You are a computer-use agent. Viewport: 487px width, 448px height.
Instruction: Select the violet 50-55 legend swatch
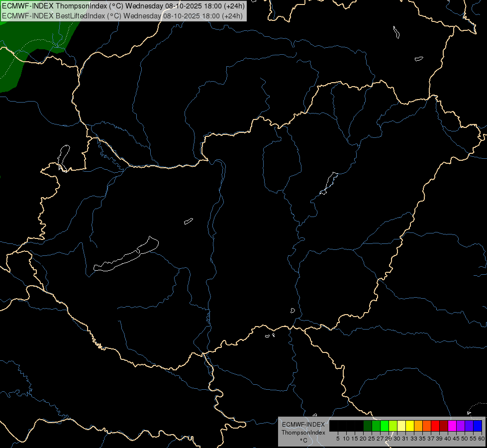469,426
